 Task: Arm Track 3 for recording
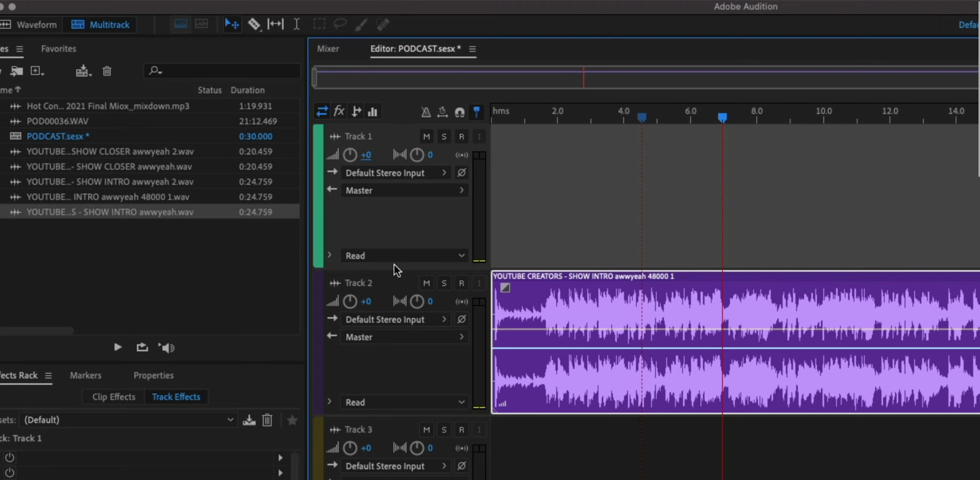point(462,430)
